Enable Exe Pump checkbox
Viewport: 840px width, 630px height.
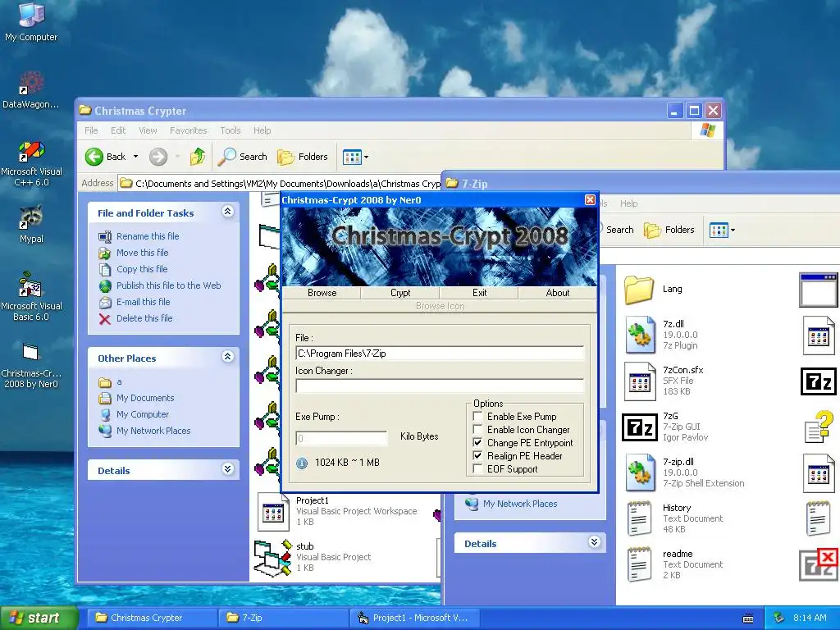click(x=478, y=416)
